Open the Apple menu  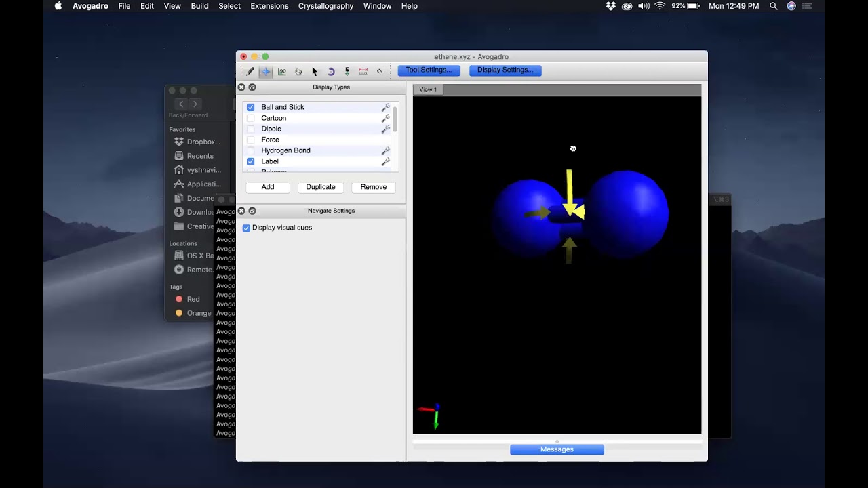click(58, 6)
